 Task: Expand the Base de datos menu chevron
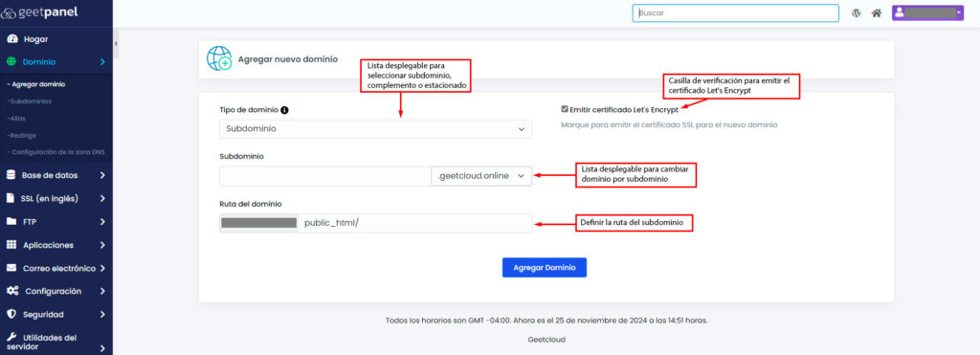[102, 176]
